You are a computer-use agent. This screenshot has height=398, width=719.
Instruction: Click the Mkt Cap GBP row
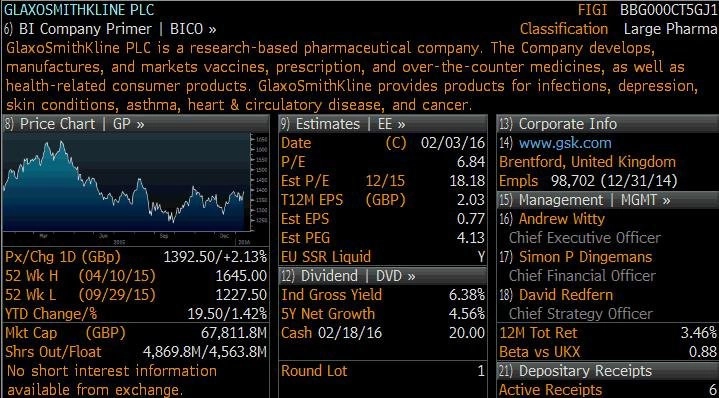[136, 333]
